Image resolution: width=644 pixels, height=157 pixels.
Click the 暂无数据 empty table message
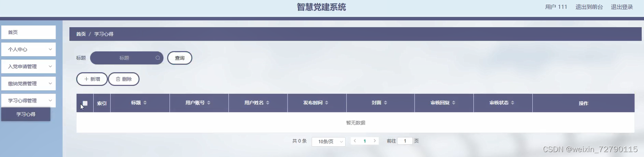pos(356,123)
